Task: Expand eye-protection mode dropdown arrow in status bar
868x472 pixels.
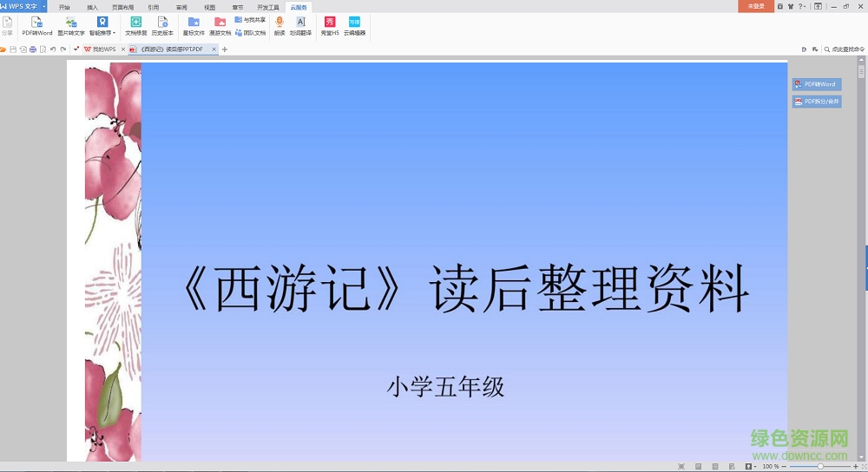Action: point(755,467)
